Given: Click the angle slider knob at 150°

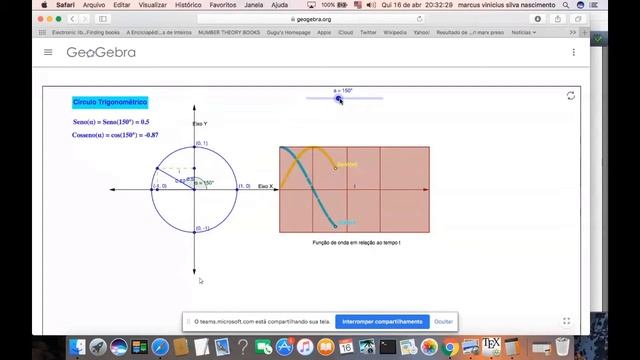Looking at the screenshot, I should pyautogui.click(x=338, y=98).
